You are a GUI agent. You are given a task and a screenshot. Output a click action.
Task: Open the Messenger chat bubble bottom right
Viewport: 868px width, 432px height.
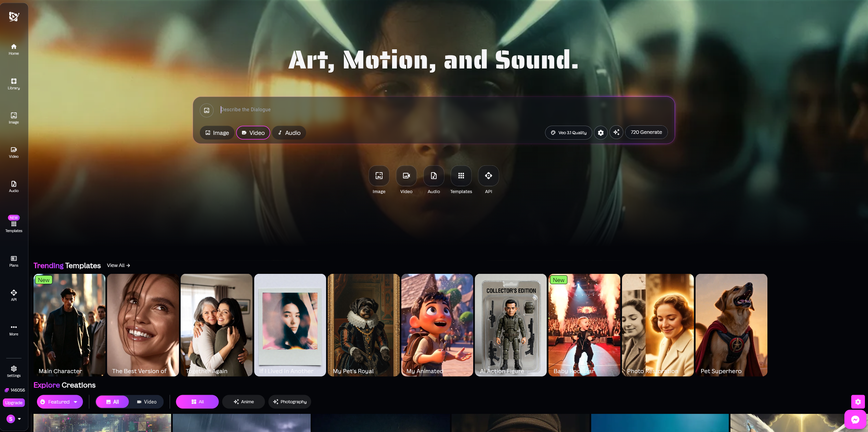[856, 420]
